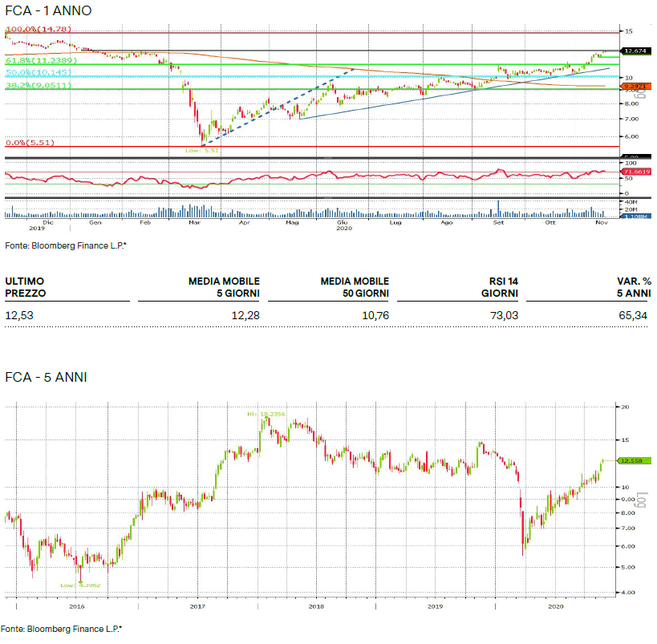The width and height of the screenshot is (657, 644).
Task: Click the 'VAR. % 5 ANNI' column header
Action: [634, 287]
